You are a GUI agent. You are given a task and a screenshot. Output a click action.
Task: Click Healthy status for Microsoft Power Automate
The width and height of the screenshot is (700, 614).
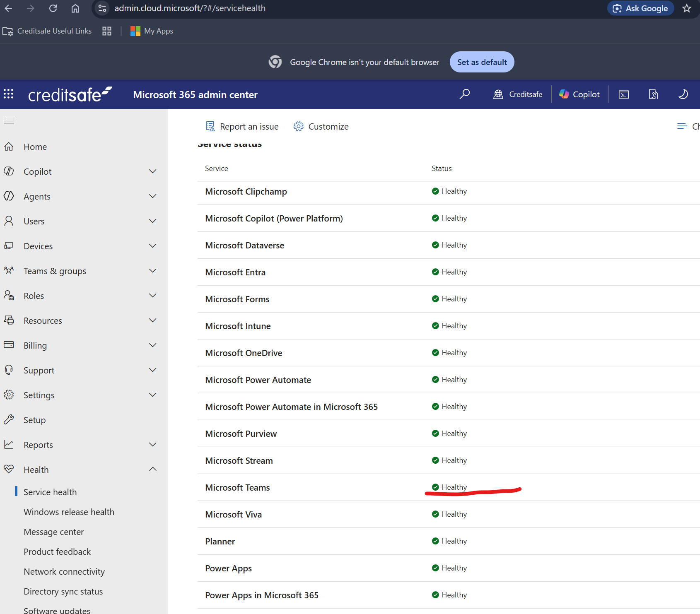[x=449, y=380]
